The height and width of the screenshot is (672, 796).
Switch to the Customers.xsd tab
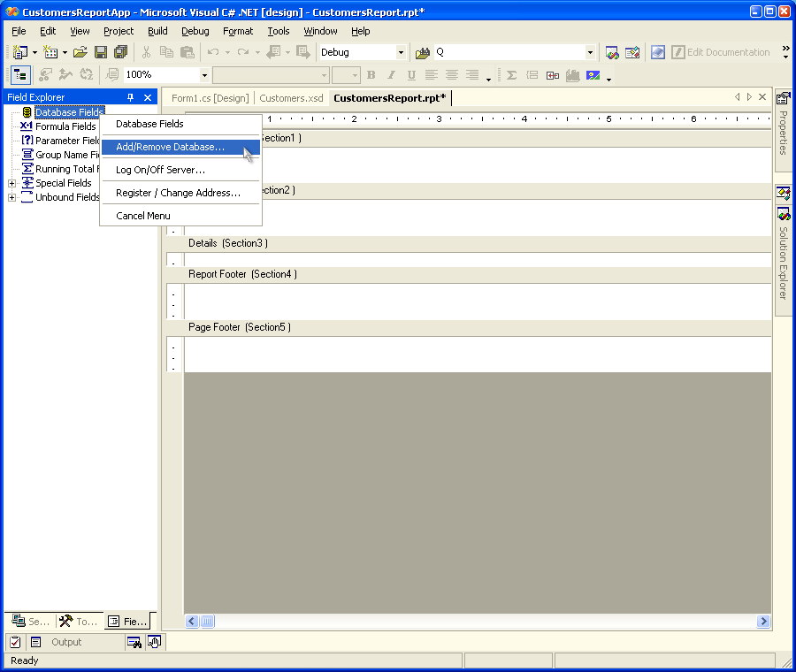(x=291, y=98)
